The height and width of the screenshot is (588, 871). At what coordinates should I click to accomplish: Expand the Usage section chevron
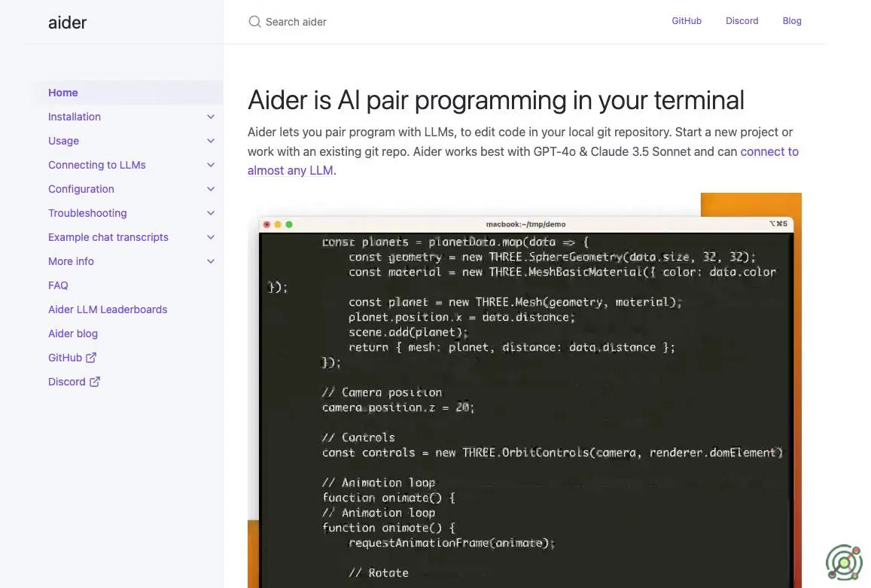point(211,141)
